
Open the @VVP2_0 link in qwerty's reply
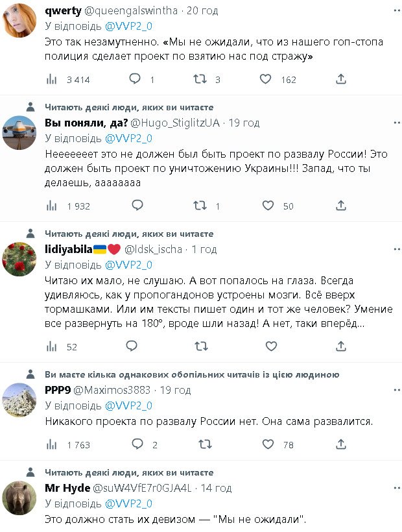click(129, 27)
